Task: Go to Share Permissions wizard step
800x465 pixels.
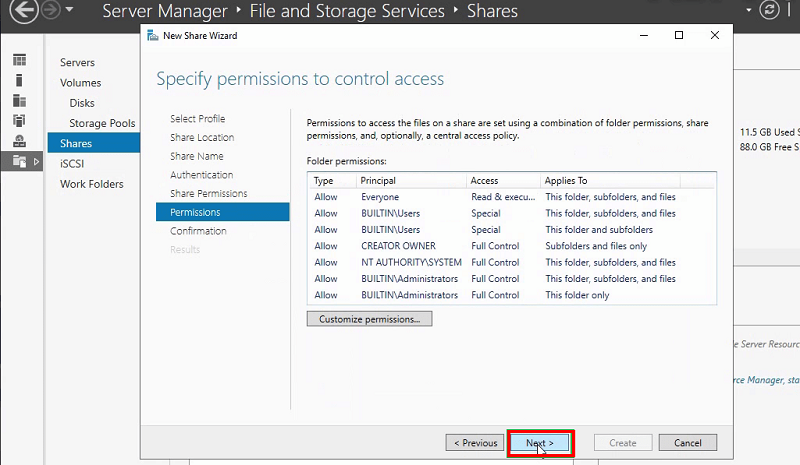Action: (x=209, y=193)
